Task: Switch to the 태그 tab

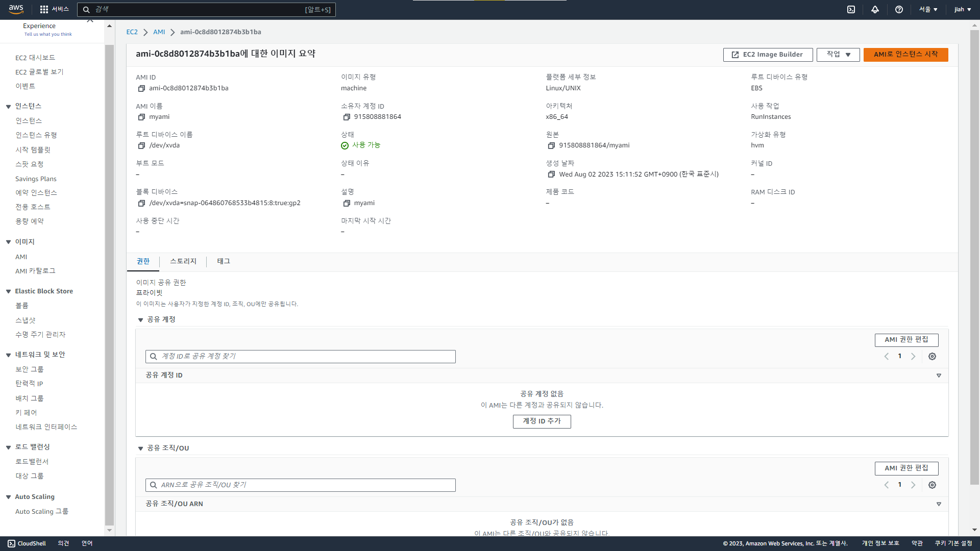Action: 223,261
